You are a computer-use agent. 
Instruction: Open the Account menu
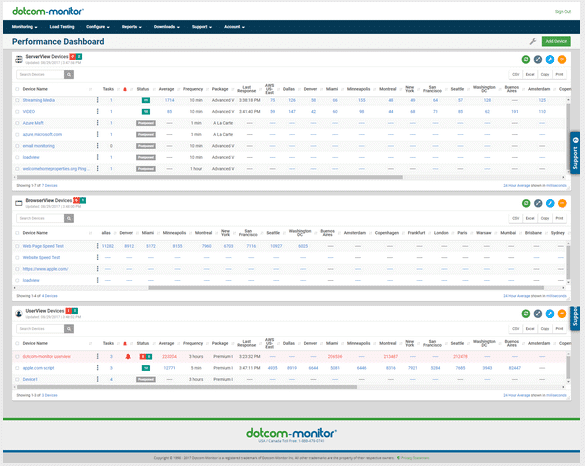234,27
